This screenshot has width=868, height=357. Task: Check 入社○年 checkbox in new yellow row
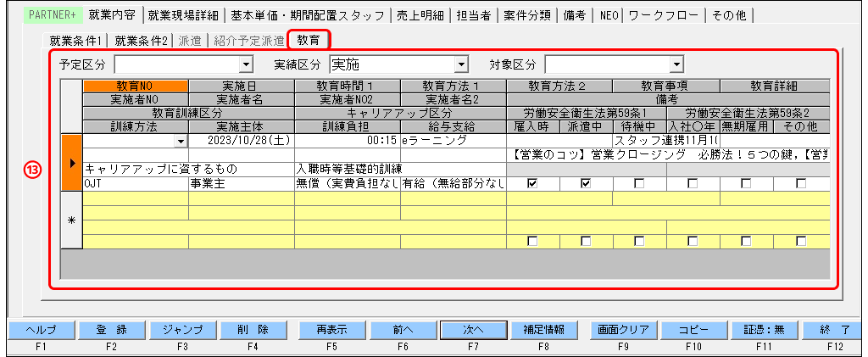[x=693, y=242]
